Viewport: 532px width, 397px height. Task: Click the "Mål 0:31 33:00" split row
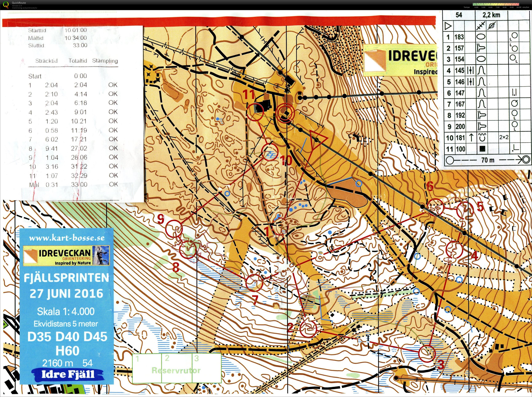73,185
